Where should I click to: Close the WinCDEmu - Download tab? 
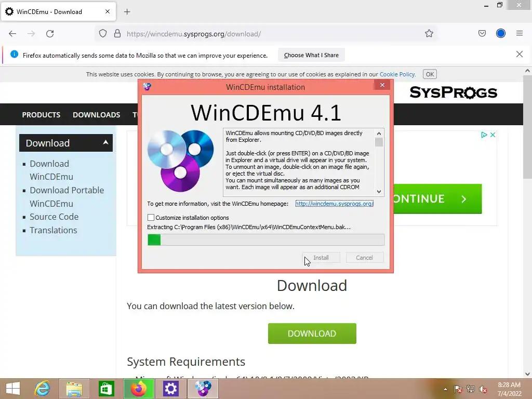(x=108, y=11)
